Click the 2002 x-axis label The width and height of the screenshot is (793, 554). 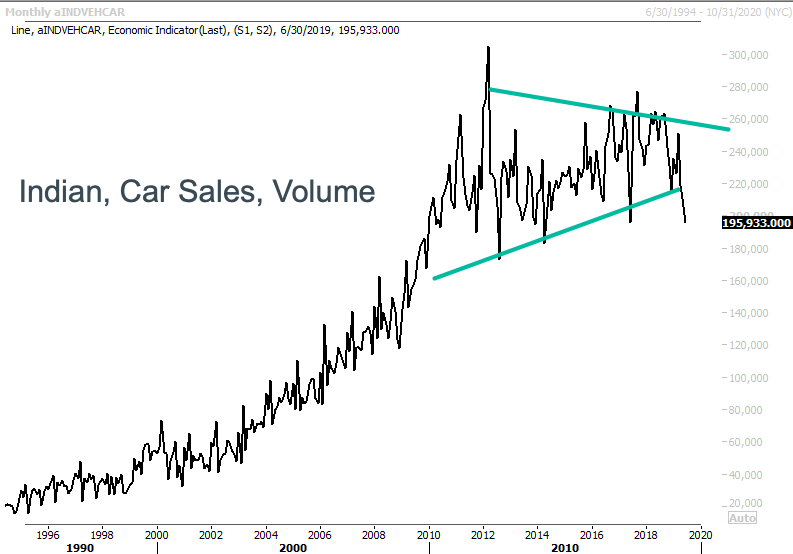click(x=211, y=535)
